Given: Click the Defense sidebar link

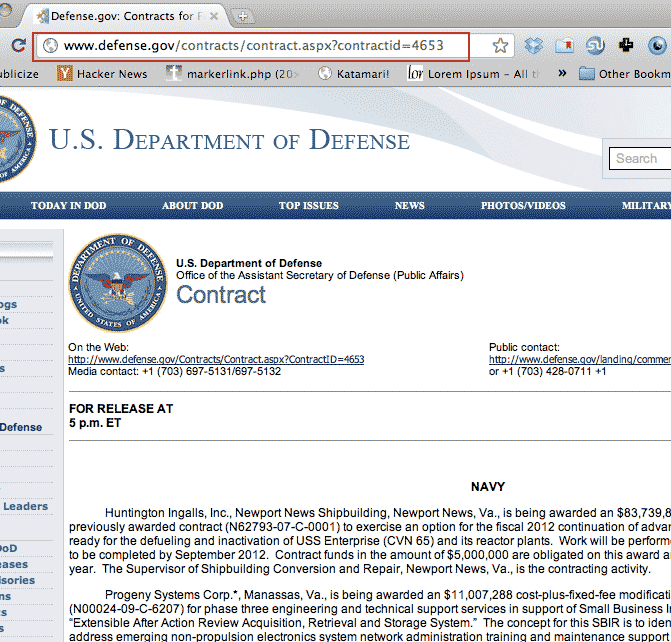Looking at the screenshot, I should (21, 427).
